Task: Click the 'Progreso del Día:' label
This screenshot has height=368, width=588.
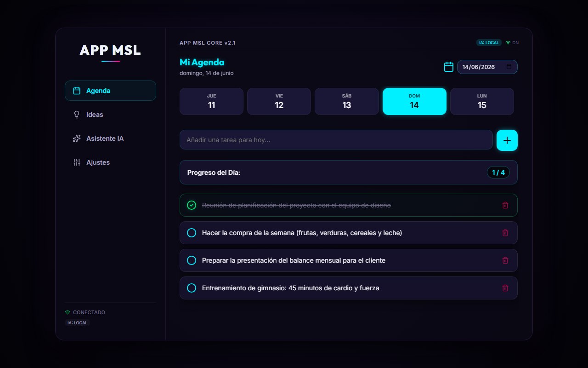Action: 214,172
